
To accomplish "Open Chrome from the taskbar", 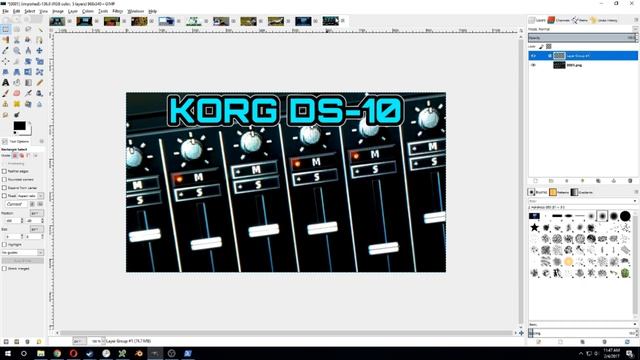I will (x=57, y=353).
